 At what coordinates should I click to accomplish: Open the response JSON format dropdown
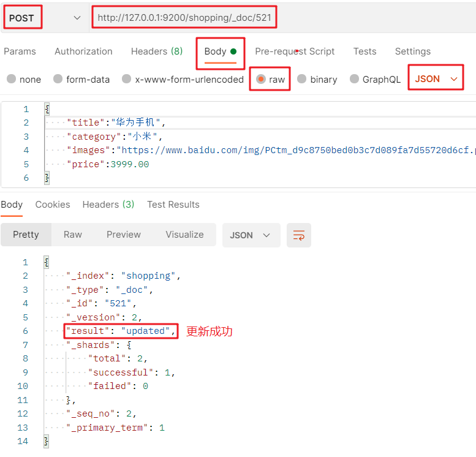251,235
